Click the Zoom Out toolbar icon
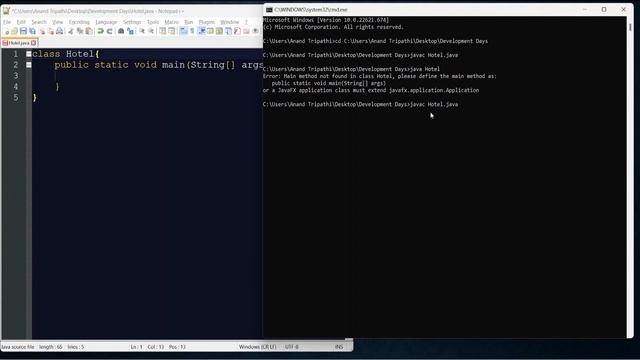 point(151,31)
